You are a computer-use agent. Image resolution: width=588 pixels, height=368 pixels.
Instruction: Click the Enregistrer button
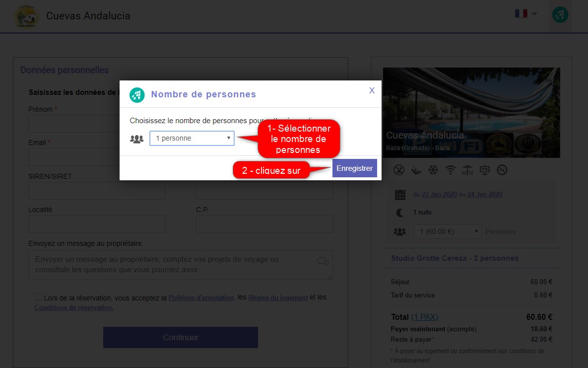click(354, 168)
